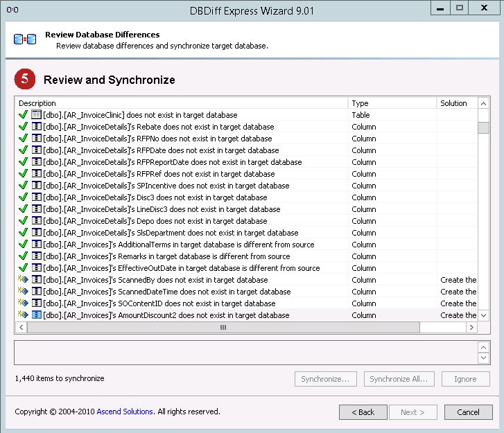Click the column icon on AmountDiscount2 row
Viewport: 504px width, 433px height.
(36, 315)
